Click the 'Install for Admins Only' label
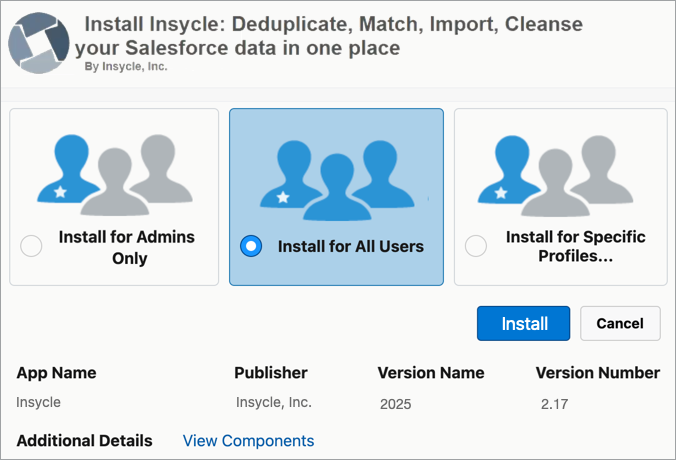 click(127, 247)
